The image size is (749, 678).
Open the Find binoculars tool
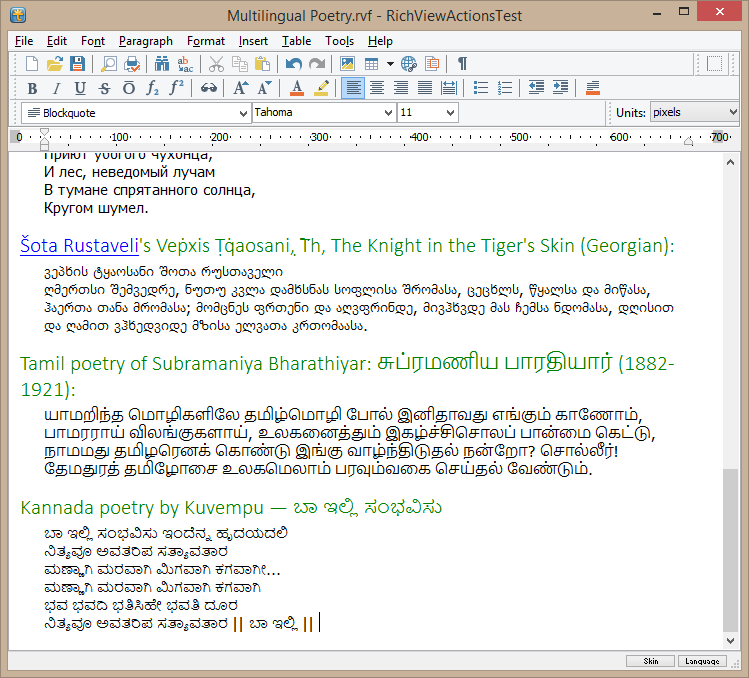[x=162, y=64]
